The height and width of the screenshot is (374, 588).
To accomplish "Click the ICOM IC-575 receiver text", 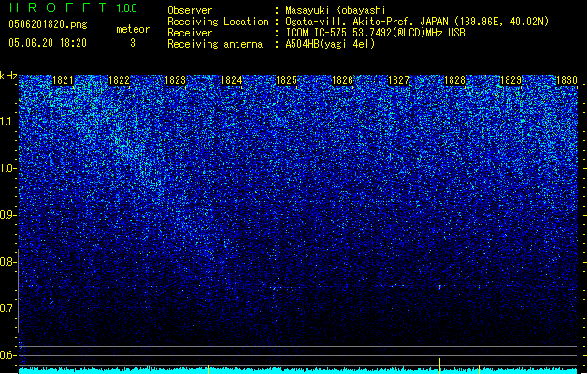I will pos(375,33).
